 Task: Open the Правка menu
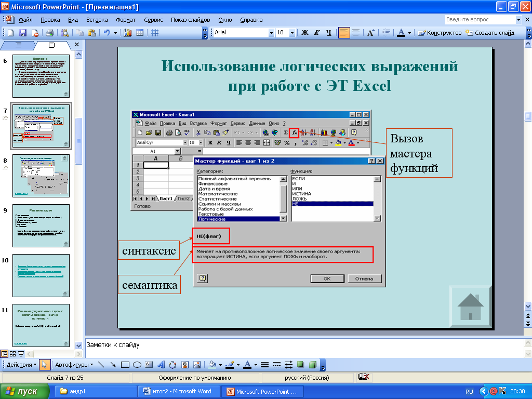pos(50,20)
